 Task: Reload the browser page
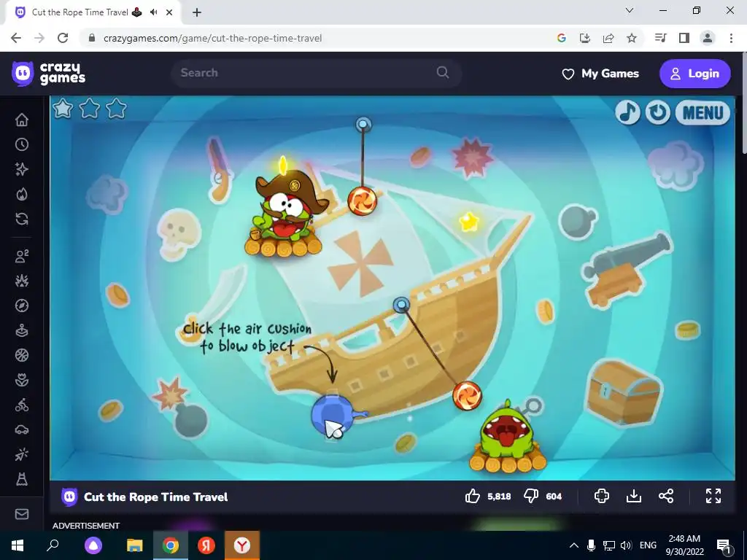63,38
